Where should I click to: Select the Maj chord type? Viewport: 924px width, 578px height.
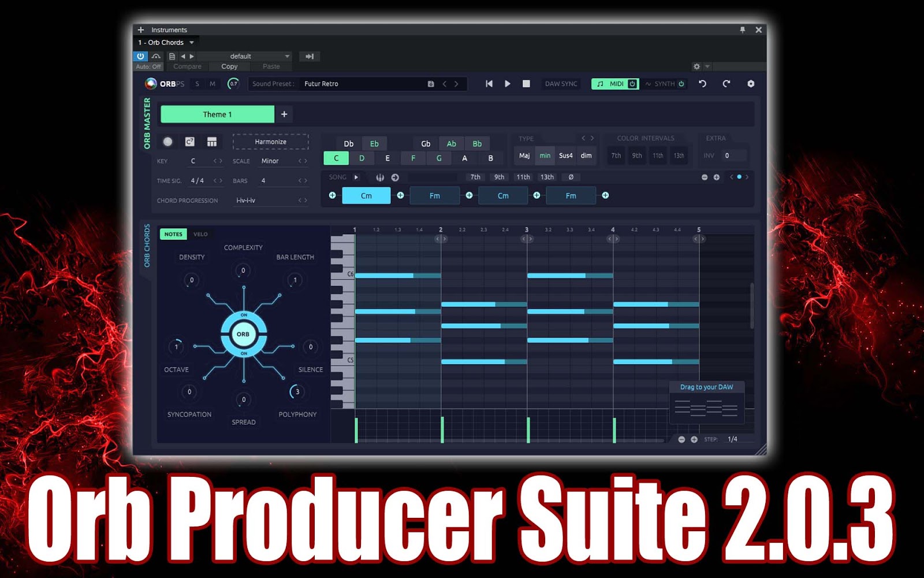click(x=524, y=155)
